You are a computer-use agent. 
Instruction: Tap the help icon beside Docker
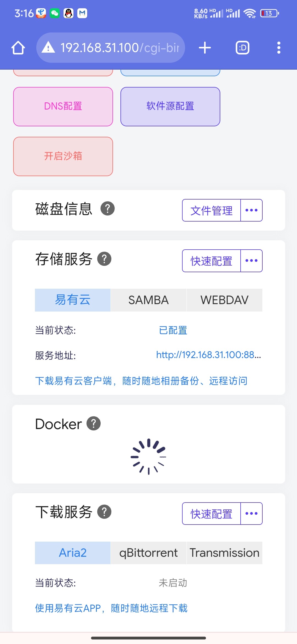pyautogui.click(x=94, y=424)
